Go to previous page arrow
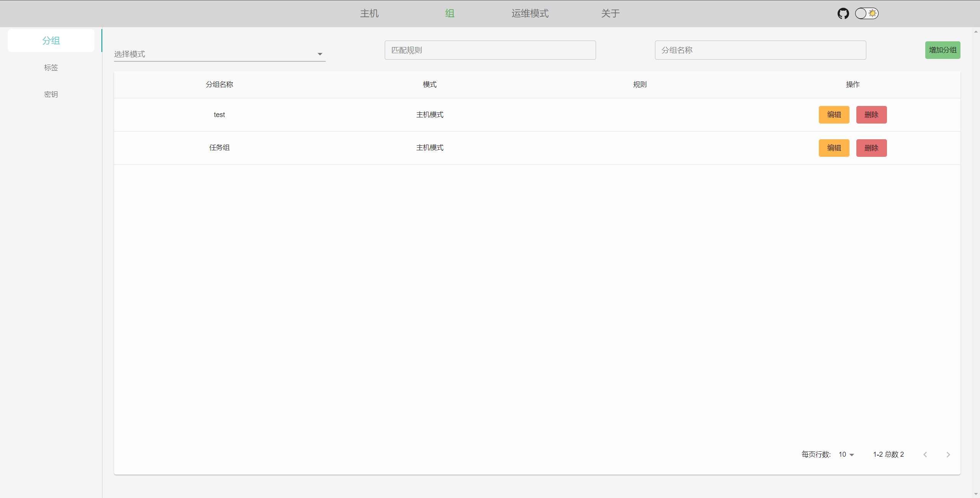 925,454
